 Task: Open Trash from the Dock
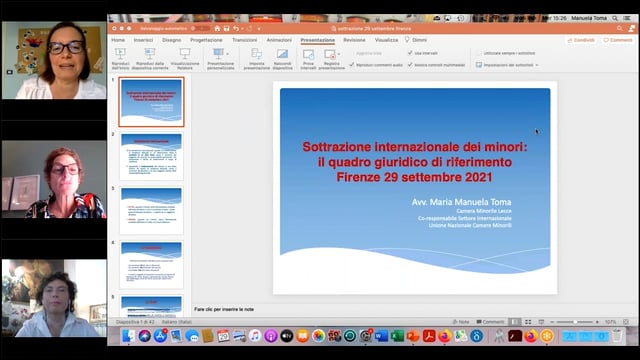pos(617,336)
